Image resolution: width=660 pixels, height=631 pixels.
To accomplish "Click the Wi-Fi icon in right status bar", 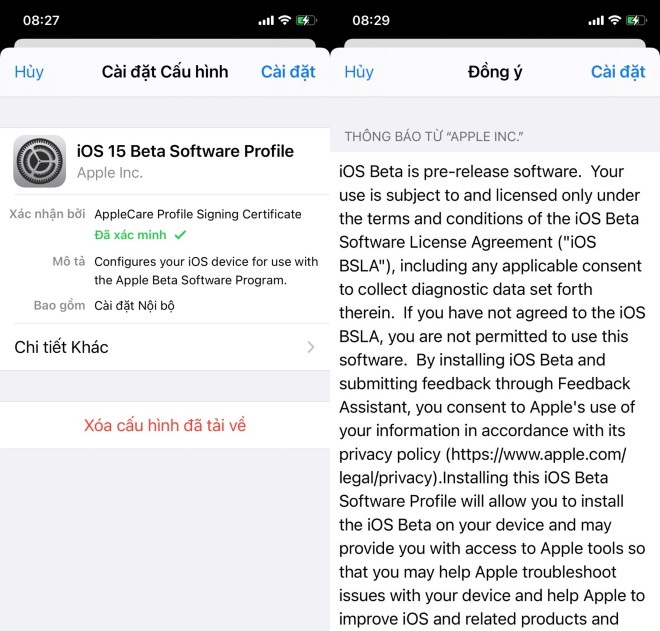I will tap(615, 20).
